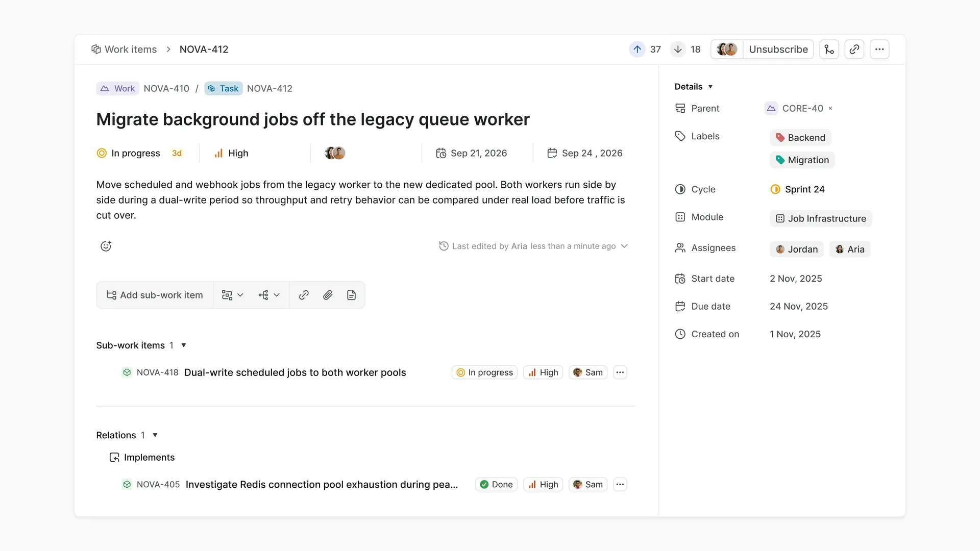Open the Work items breadcrumb
The width and height of the screenshot is (980, 551).
point(124,49)
